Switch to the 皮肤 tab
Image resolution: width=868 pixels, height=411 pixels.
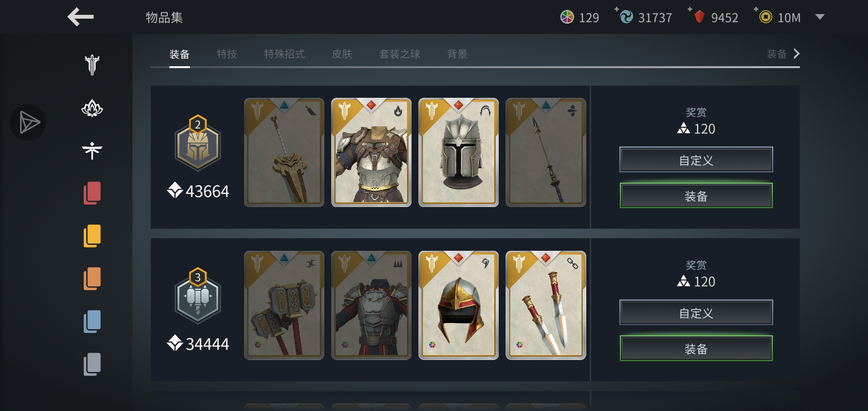342,54
